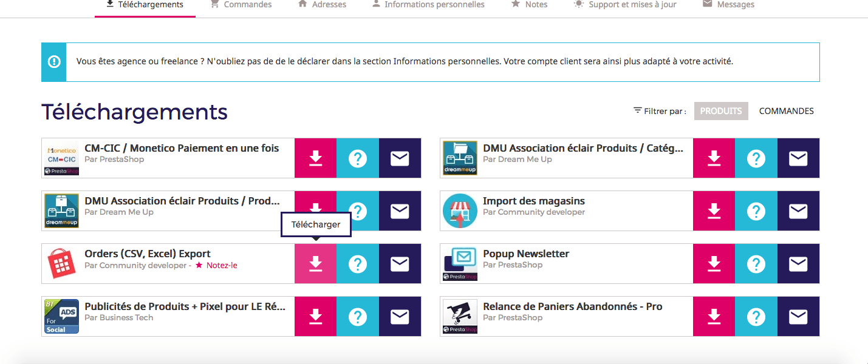The image size is (868, 364).
Task: Open help for DMU Association Produits / Catég module
Action: (x=756, y=158)
